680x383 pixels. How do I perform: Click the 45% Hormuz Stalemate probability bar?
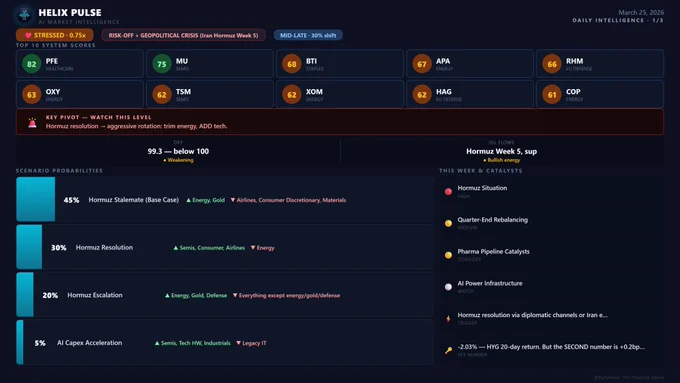[x=36, y=199]
